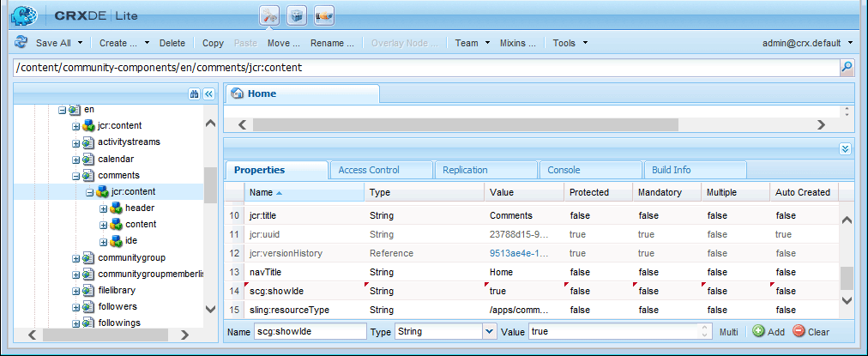The width and height of the screenshot is (868, 356).
Task: Click the search magnifier in path bar
Action: tap(847, 68)
